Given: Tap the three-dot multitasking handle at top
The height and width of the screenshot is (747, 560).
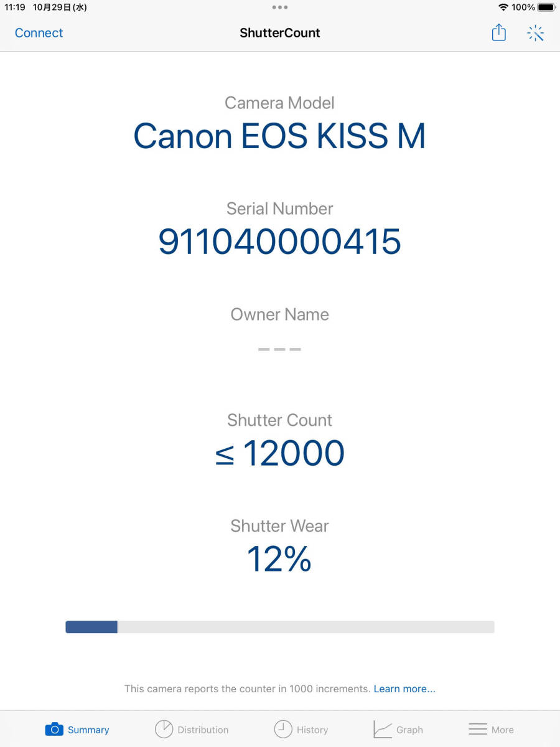Looking at the screenshot, I should click(x=280, y=7).
